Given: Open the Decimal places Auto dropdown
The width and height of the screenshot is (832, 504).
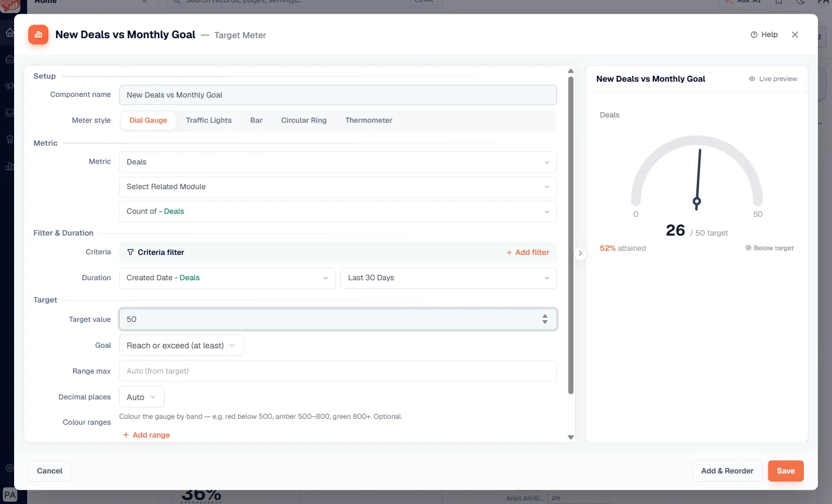Looking at the screenshot, I should click(142, 397).
